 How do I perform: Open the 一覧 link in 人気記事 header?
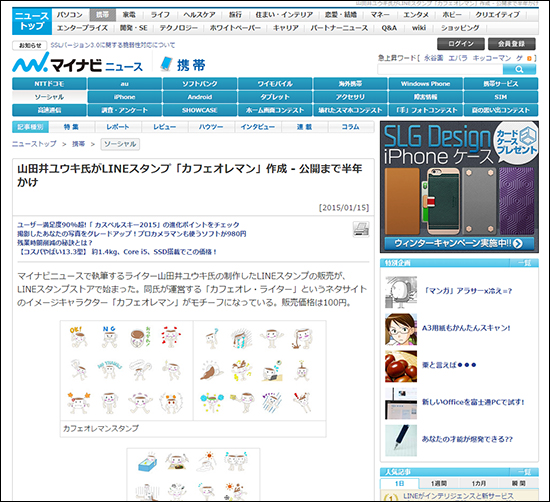tap(524, 472)
